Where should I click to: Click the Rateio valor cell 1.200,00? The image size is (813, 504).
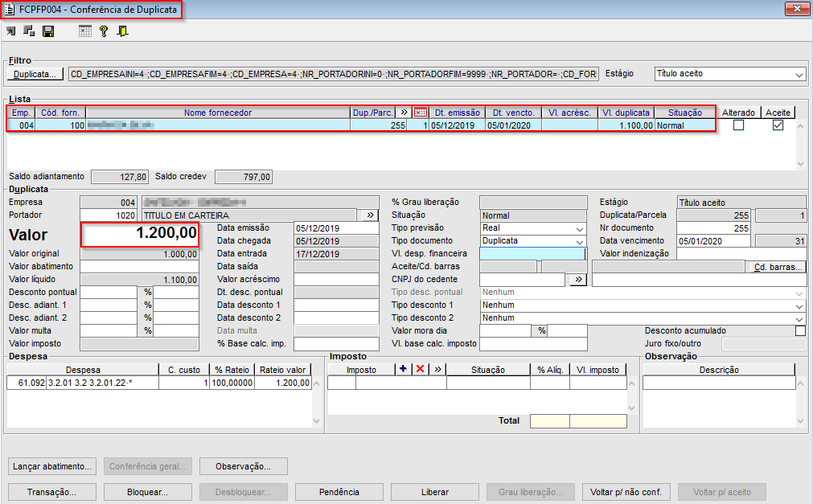tap(282, 383)
